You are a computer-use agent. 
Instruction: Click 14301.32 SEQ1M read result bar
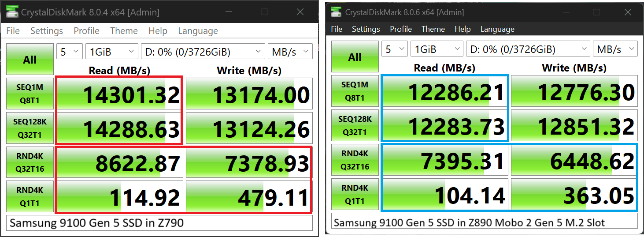[119, 94]
